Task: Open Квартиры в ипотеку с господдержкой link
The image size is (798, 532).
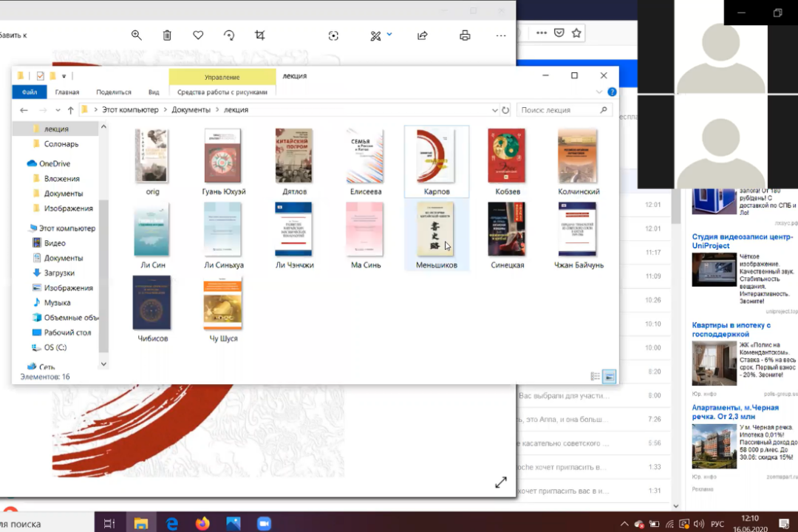Action: point(731,330)
